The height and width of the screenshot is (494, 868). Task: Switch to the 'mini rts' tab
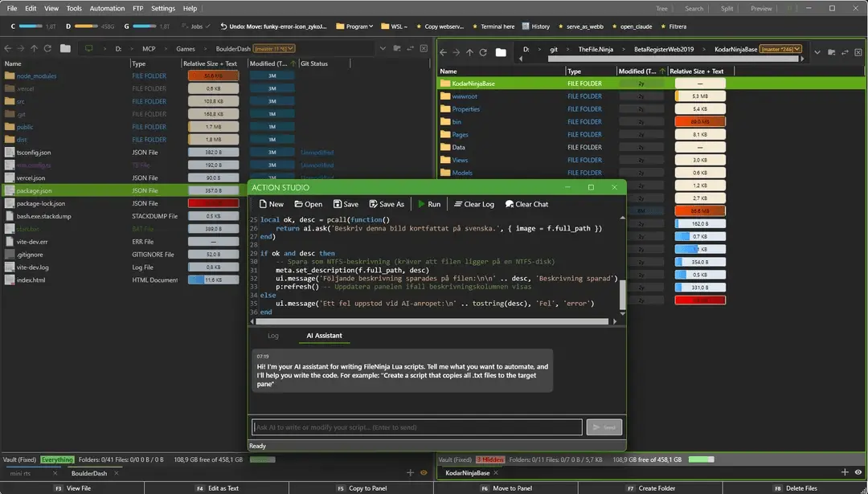click(20, 474)
